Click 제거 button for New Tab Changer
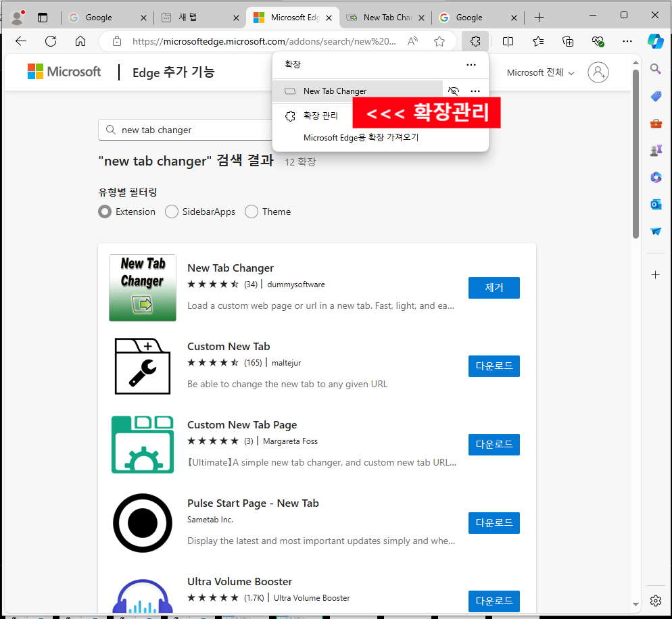 coord(494,287)
